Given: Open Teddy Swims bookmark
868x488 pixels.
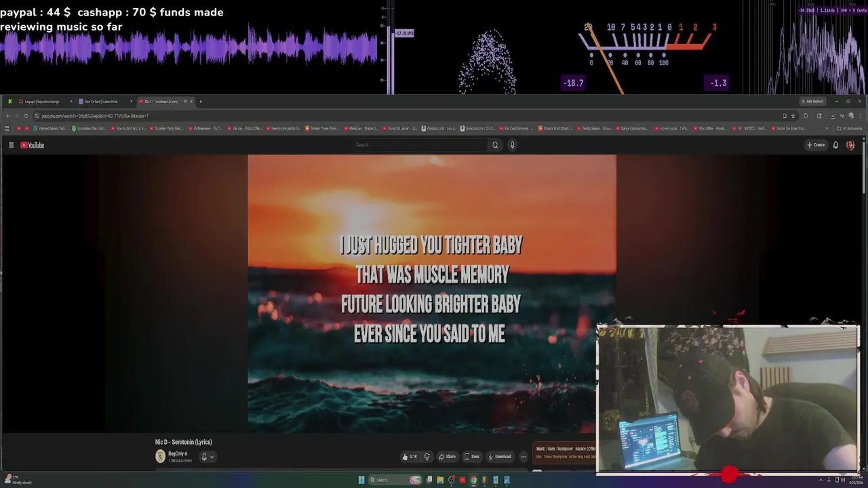Looking at the screenshot, I should [594, 128].
